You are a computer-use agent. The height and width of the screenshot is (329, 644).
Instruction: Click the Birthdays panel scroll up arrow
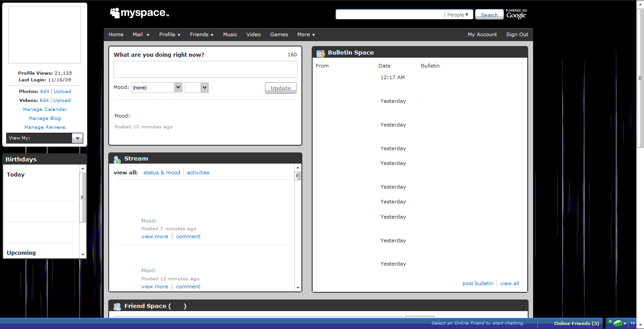point(82,168)
